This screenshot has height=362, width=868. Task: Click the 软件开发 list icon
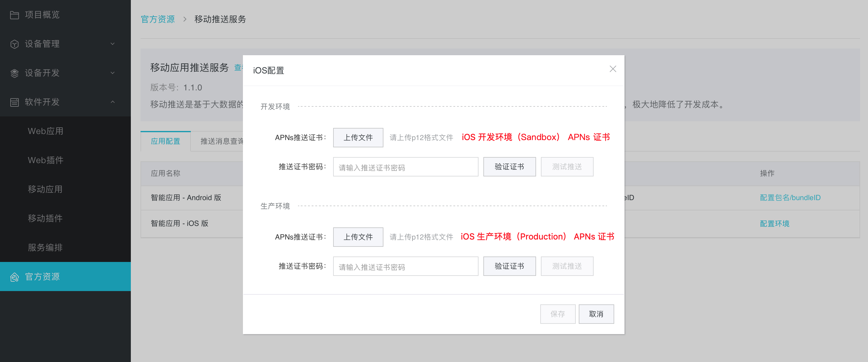point(15,102)
